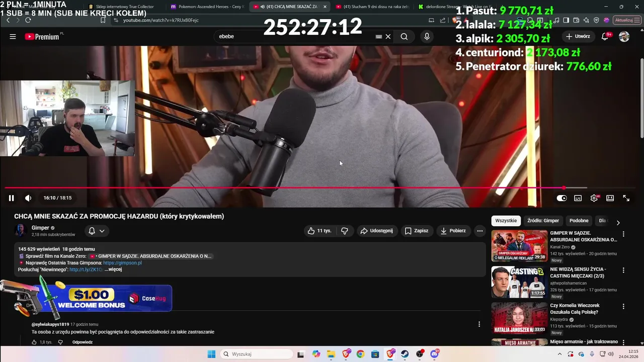644x362 pixels.
Task: Open the Windows Start menu
Action: point(211,354)
